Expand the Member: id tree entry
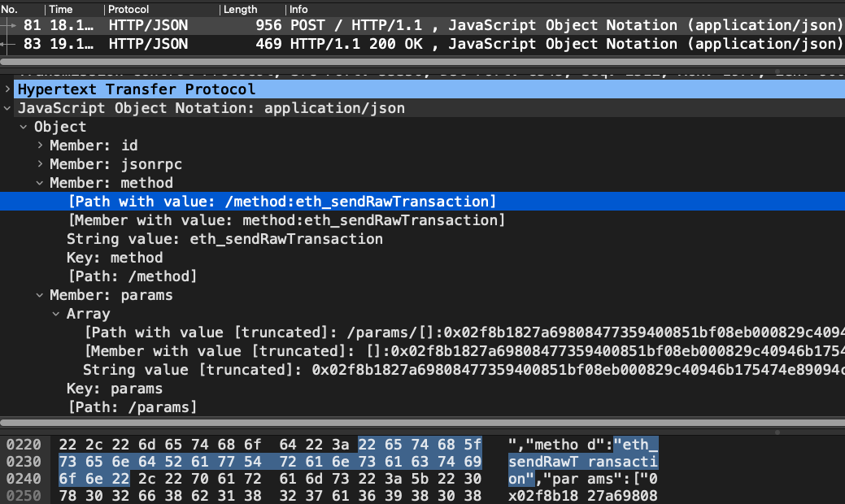This screenshot has height=504, width=845. (x=39, y=146)
